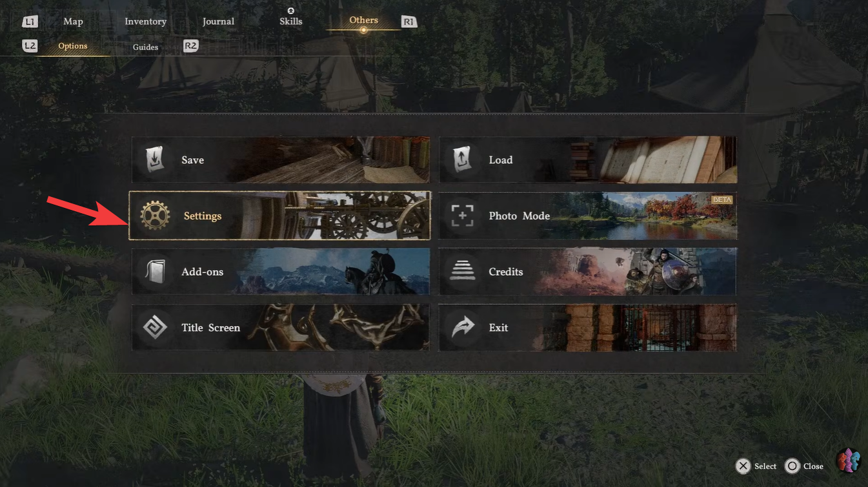868x487 pixels.
Task: Click the R2 trigger icon
Action: pyautogui.click(x=190, y=46)
